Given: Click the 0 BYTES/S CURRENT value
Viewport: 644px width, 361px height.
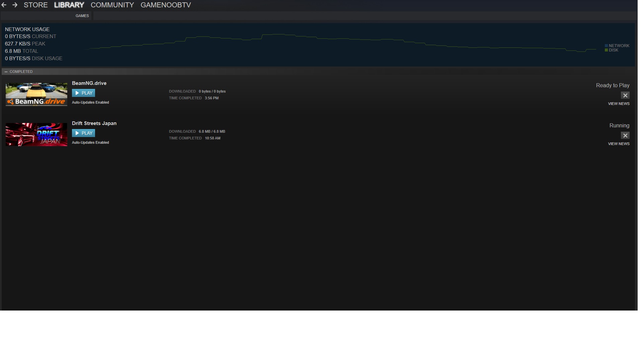Looking at the screenshot, I should pos(30,36).
